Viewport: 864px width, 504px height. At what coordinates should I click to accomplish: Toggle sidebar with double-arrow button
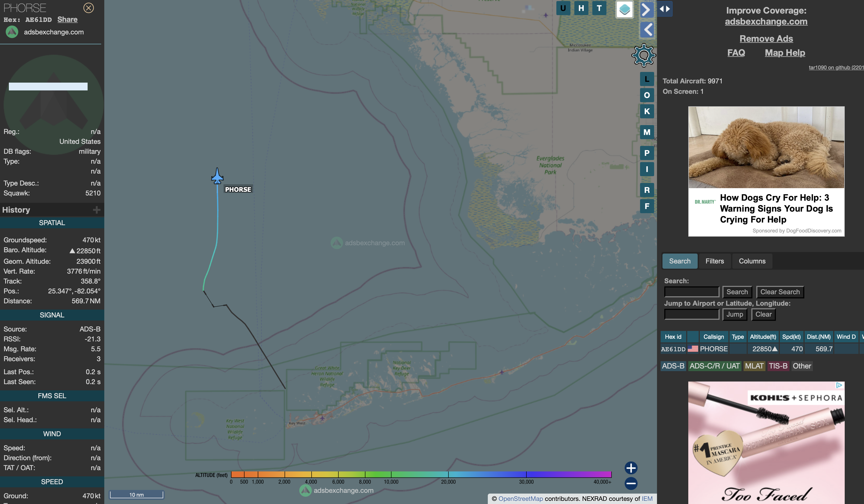pyautogui.click(x=665, y=9)
